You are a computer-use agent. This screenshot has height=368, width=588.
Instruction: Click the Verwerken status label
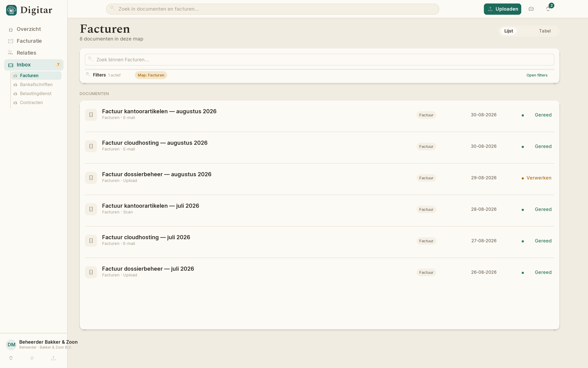[539, 178]
